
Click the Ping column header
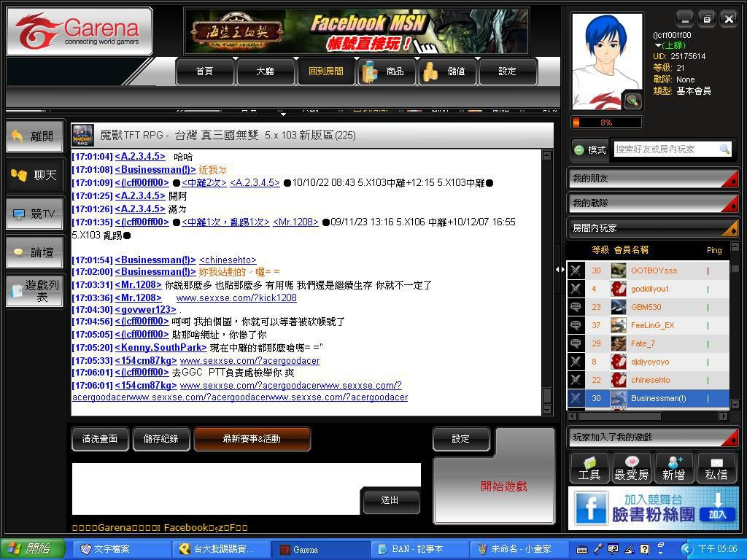(714, 250)
